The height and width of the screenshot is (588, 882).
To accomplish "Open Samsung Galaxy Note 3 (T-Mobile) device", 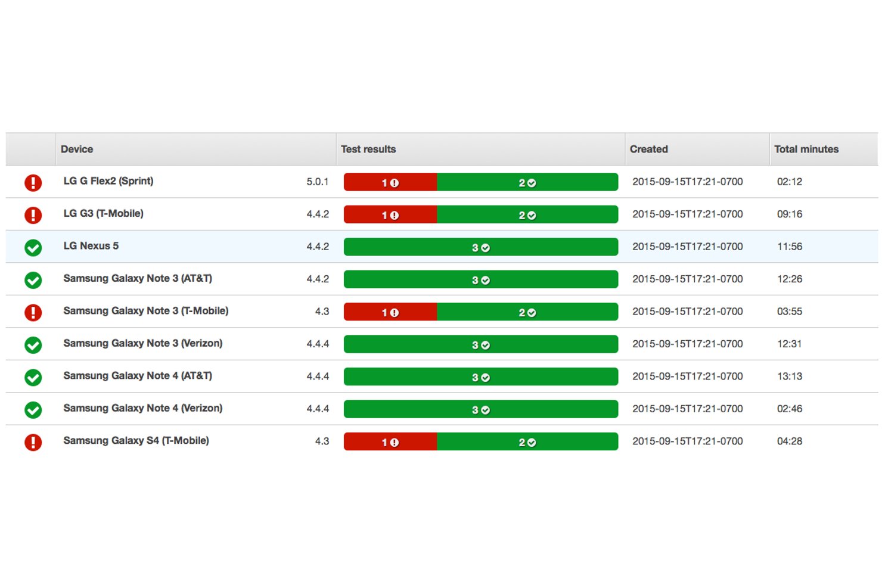I will point(146,311).
